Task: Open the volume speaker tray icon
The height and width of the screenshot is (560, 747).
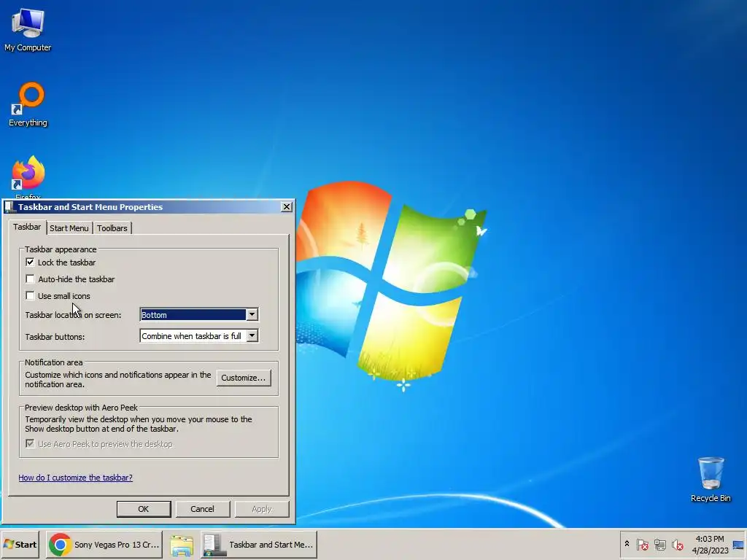Action: (x=677, y=544)
